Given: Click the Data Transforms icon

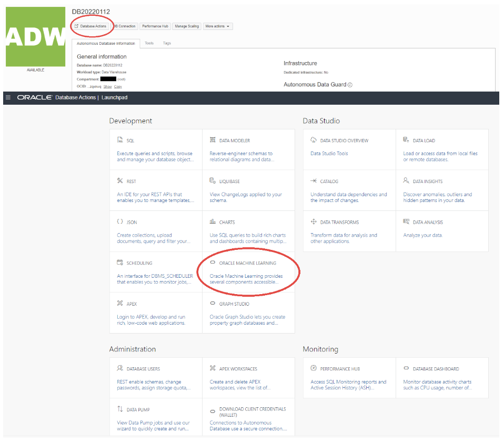Looking at the screenshot, I should point(314,221).
